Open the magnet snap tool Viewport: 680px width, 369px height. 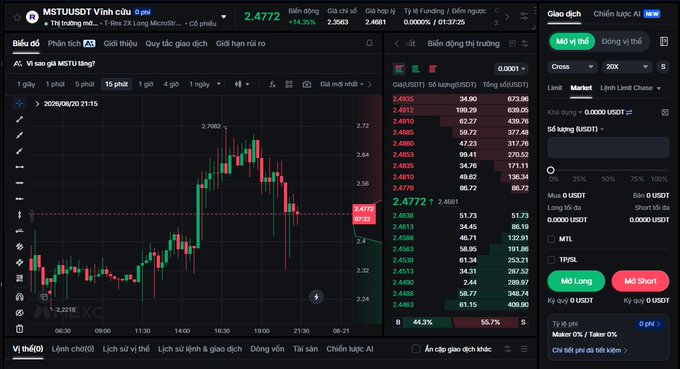[x=20, y=297]
